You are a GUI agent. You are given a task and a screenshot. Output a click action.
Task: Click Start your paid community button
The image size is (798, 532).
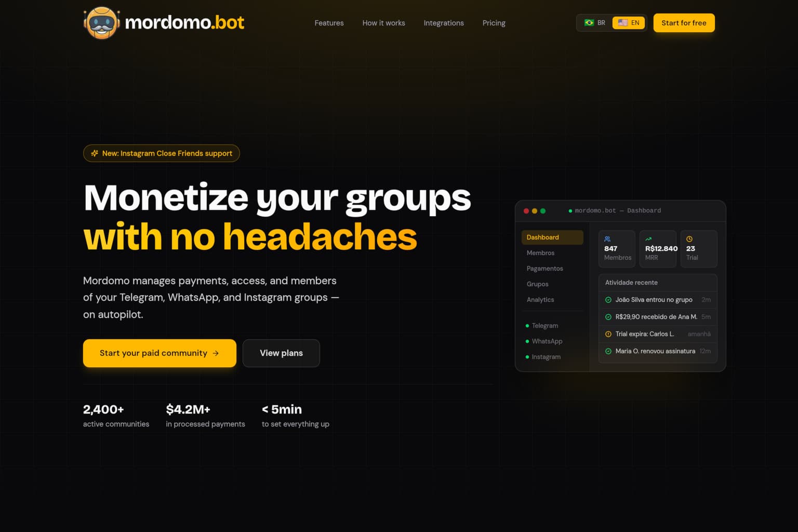coord(159,353)
